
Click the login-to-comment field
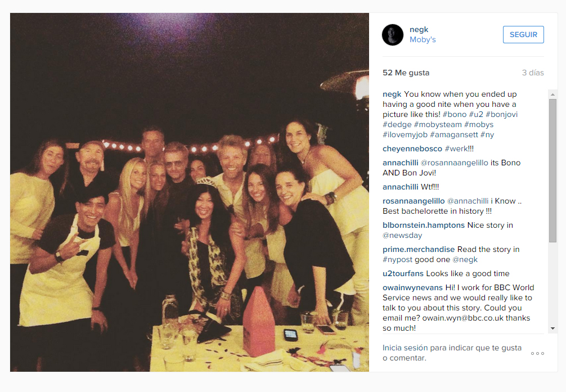point(452,353)
